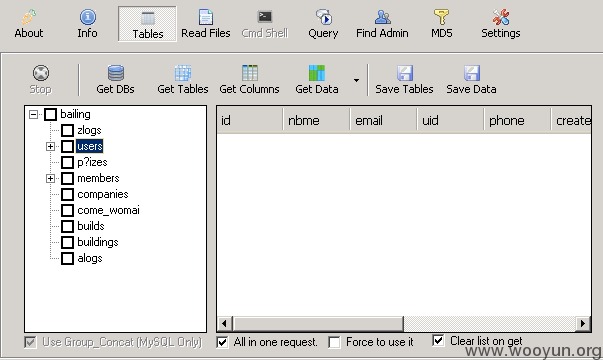This screenshot has height=360, width=603.
Task: Check the bailing database checkbox
Action: 50,114
